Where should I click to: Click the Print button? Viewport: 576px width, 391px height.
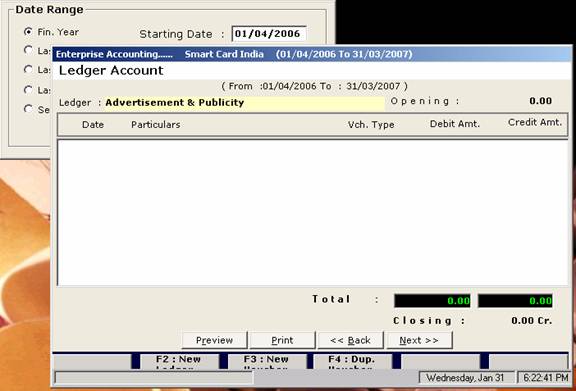tap(282, 340)
